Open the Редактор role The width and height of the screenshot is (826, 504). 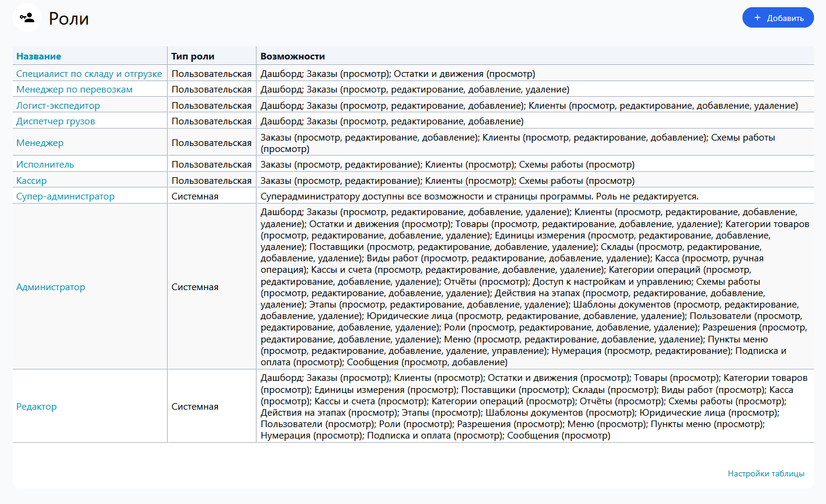coord(37,407)
